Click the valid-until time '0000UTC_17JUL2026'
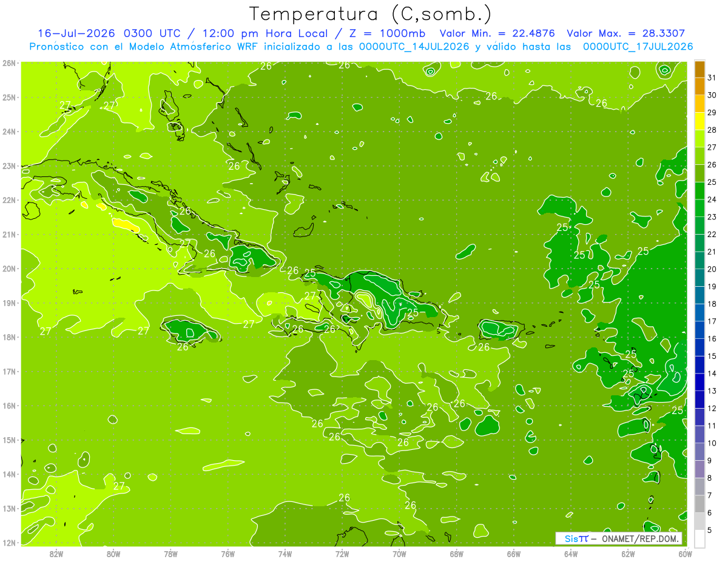Image resolution: width=728 pixels, height=562 pixels. click(x=638, y=46)
